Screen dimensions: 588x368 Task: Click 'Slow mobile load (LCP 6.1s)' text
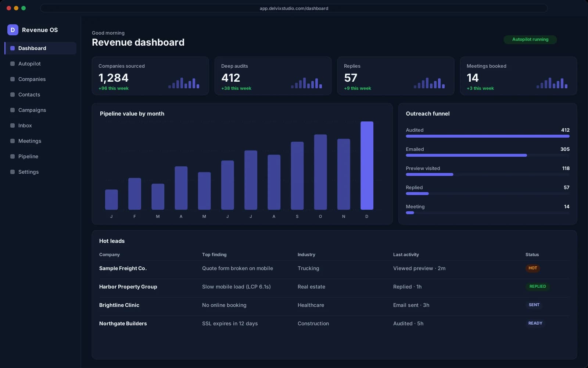pos(236,287)
